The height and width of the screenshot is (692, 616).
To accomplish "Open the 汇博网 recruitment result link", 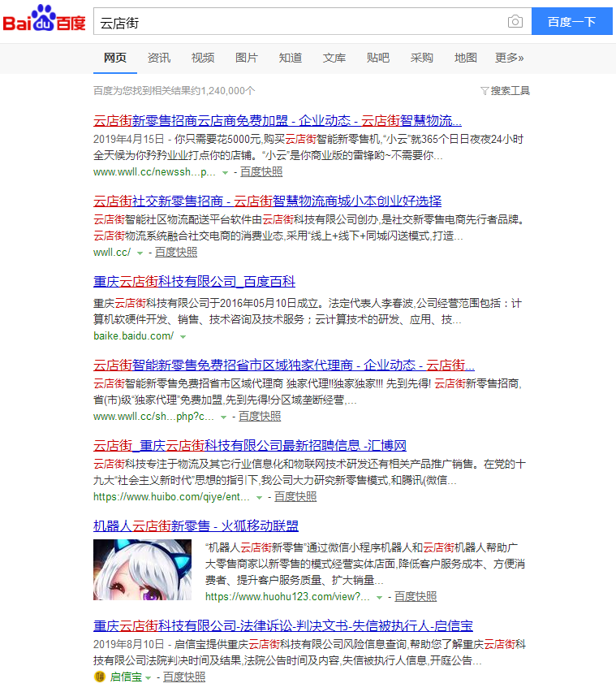I will [x=249, y=446].
